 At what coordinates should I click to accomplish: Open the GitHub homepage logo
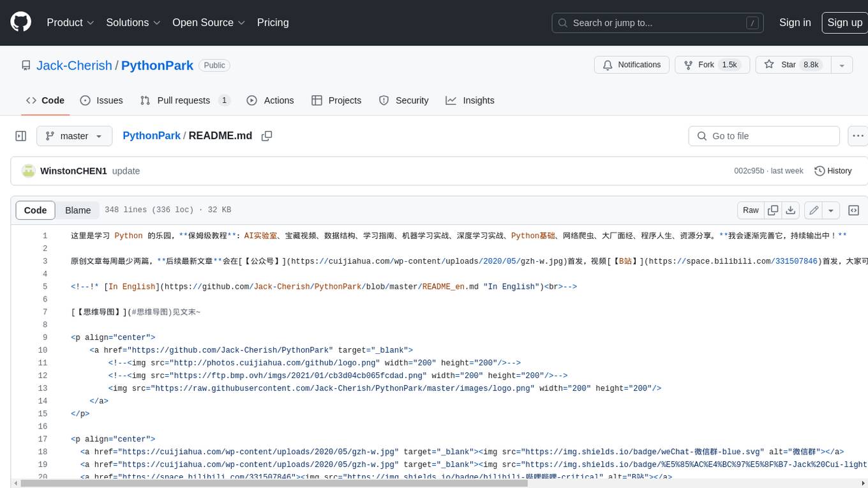(x=20, y=22)
